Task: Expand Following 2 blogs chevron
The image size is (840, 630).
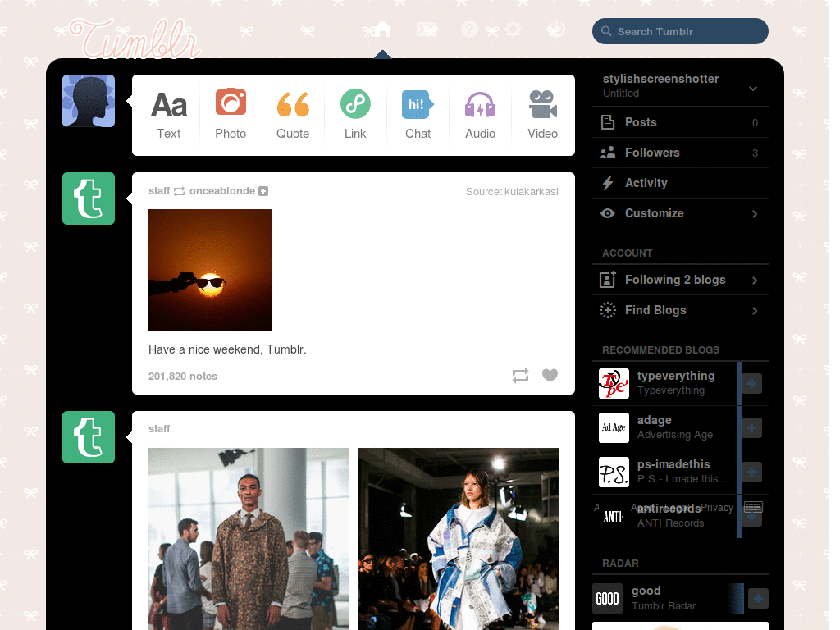Action: click(x=755, y=281)
